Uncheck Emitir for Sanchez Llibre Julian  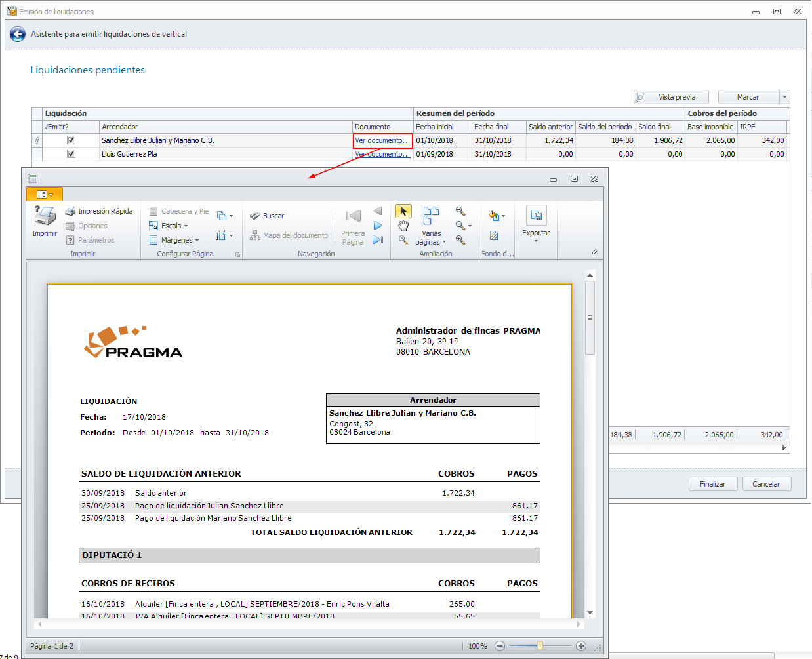(x=71, y=140)
